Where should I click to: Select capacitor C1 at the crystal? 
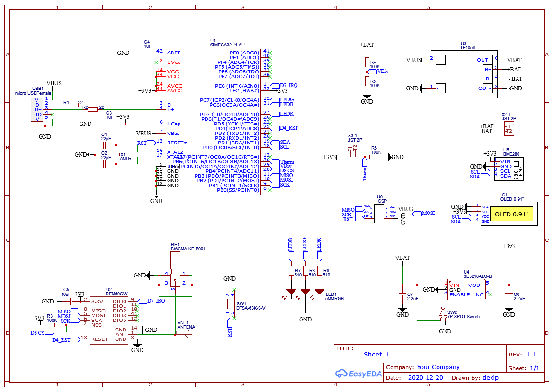point(104,145)
